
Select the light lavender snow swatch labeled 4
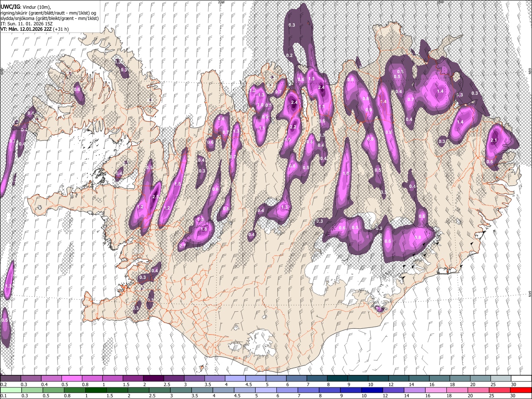pyautogui.click(x=235, y=379)
